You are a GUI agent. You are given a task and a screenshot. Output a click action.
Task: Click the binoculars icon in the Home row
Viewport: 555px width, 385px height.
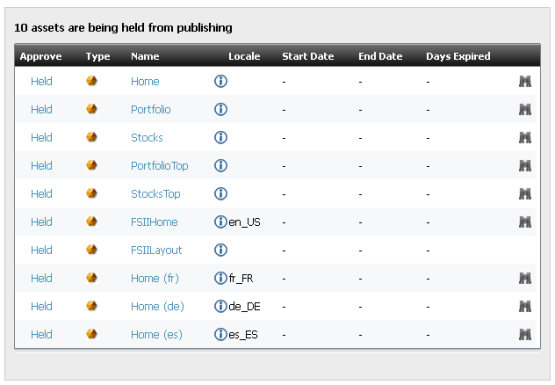coord(525,81)
